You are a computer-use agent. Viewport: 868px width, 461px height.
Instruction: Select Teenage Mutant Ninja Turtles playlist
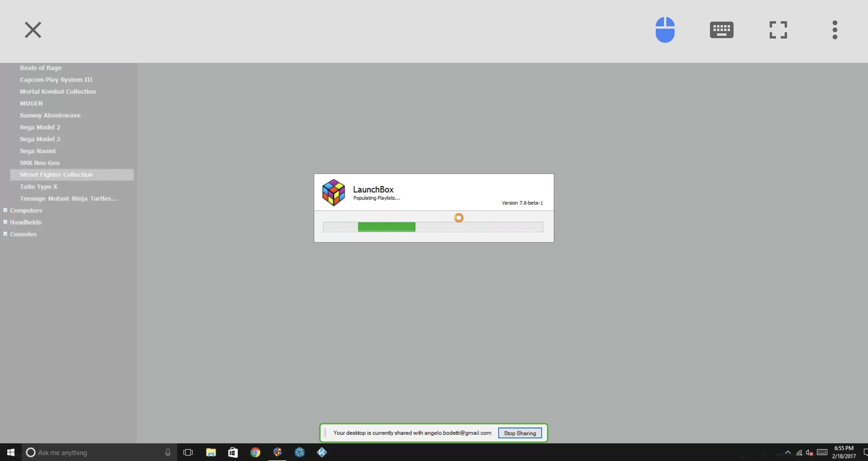tap(68, 198)
